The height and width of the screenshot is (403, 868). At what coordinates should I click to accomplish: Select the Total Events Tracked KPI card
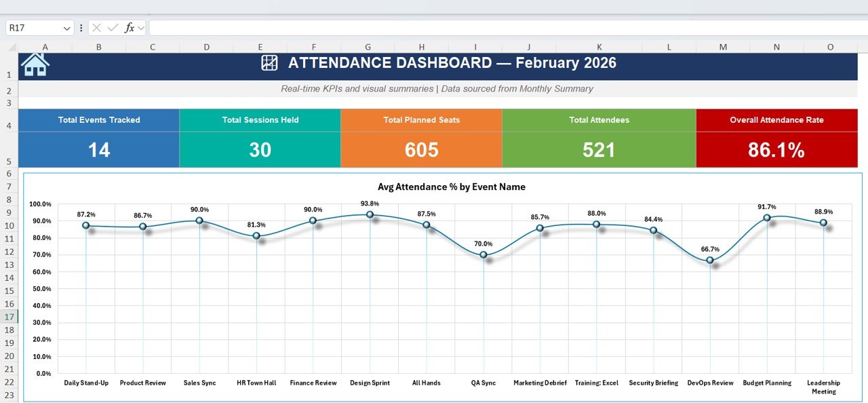tap(98, 136)
